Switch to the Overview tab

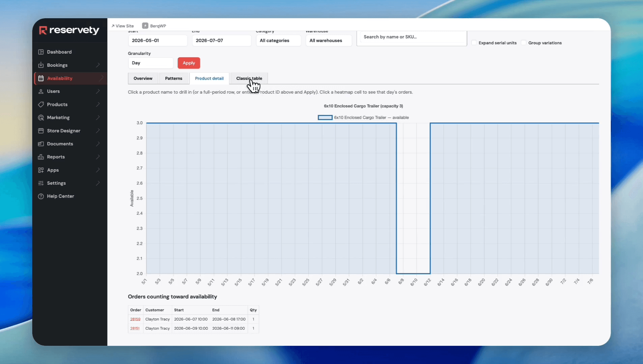pos(143,79)
